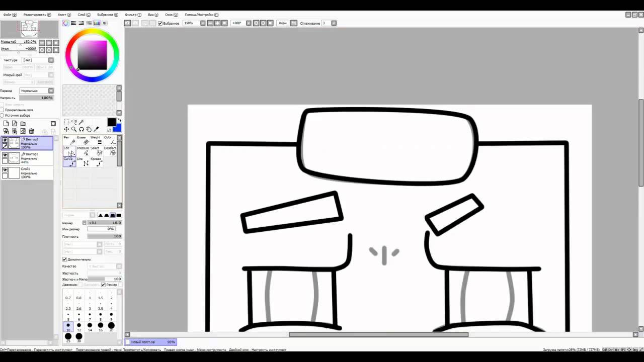The image size is (644, 362).
Task: Create a new layer folder
Action: [23, 124]
